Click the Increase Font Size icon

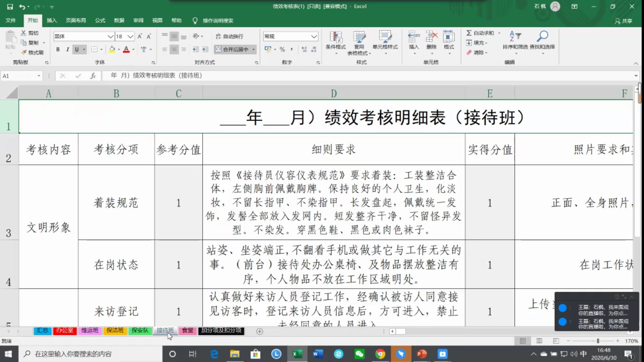[140, 36]
